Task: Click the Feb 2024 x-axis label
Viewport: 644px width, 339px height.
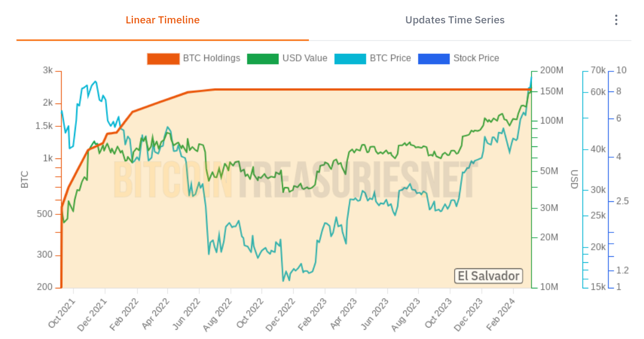Action: [502, 314]
